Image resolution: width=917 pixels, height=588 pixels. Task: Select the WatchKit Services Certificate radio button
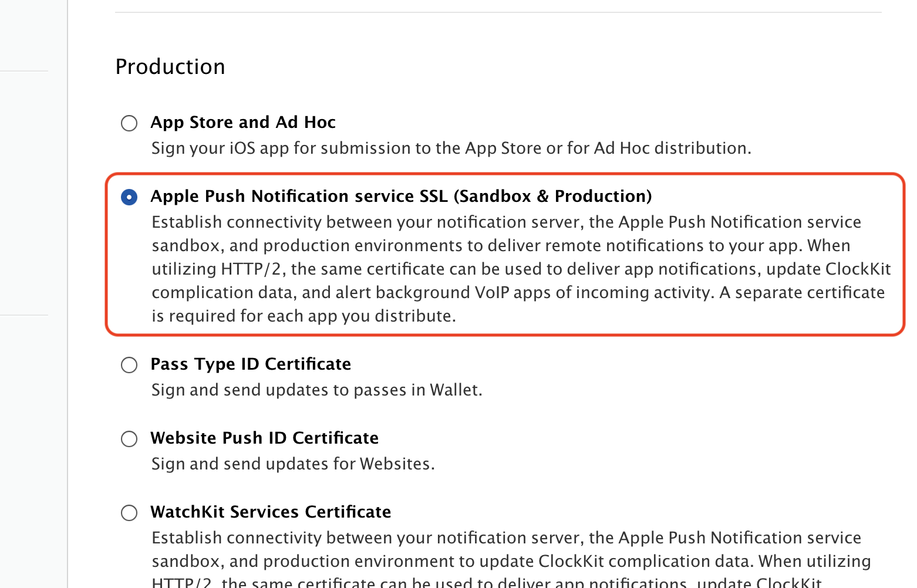pos(129,513)
